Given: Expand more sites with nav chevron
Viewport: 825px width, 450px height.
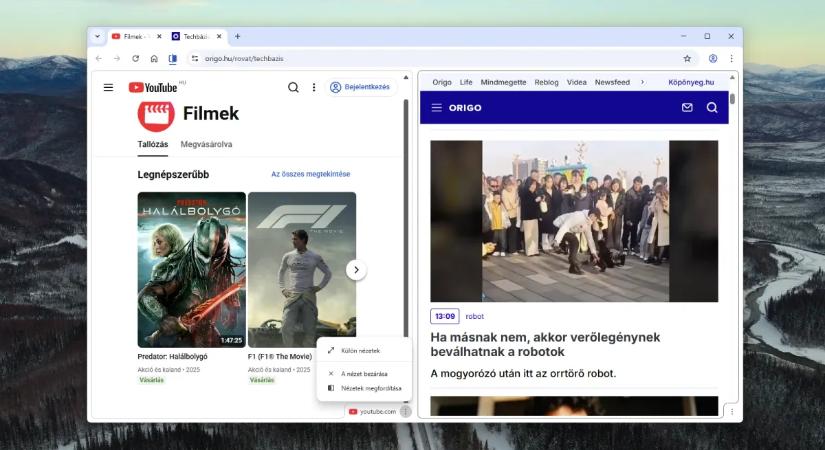Looking at the screenshot, I should [642, 83].
